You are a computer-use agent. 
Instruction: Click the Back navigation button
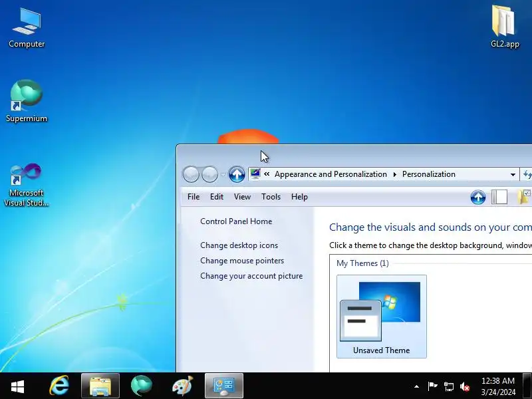coord(191,174)
